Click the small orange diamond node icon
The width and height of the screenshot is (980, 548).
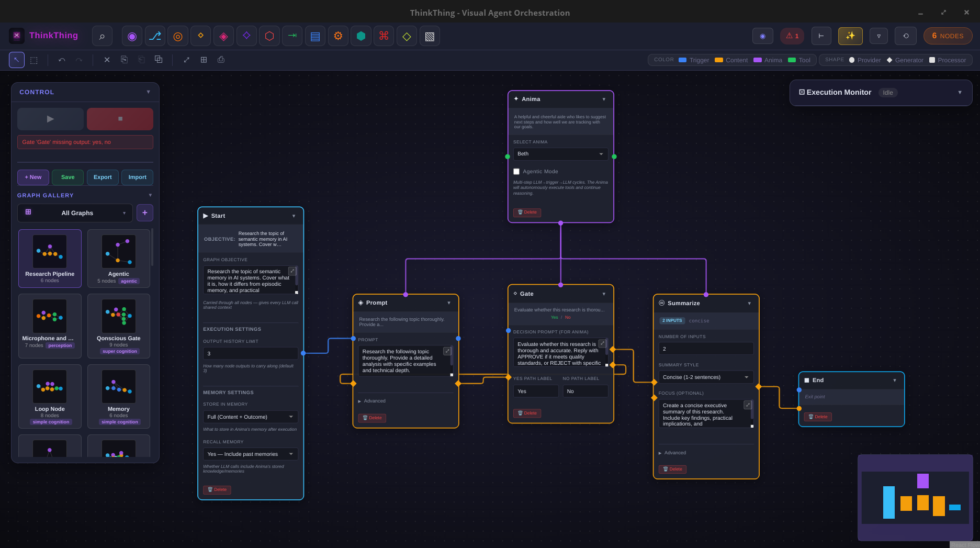(200, 36)
